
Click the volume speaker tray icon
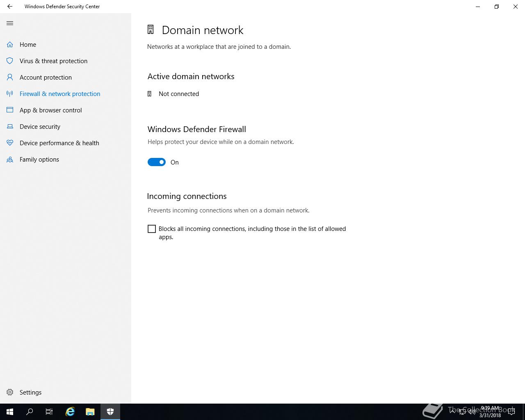click(472, 412)
